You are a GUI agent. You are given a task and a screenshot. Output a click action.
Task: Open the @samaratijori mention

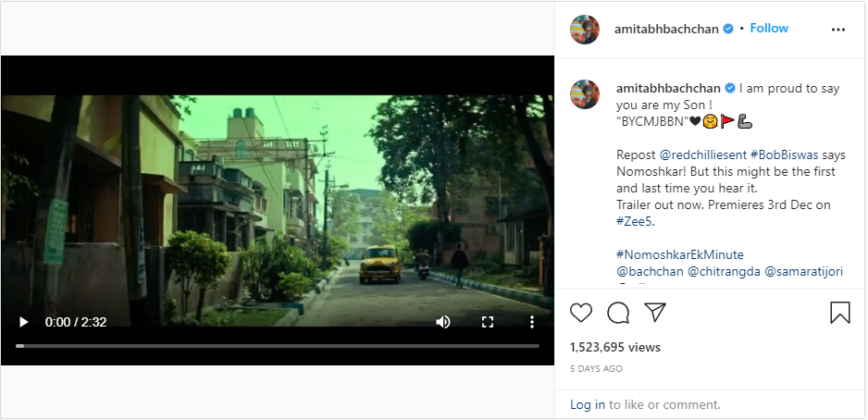tap(804, 271)
